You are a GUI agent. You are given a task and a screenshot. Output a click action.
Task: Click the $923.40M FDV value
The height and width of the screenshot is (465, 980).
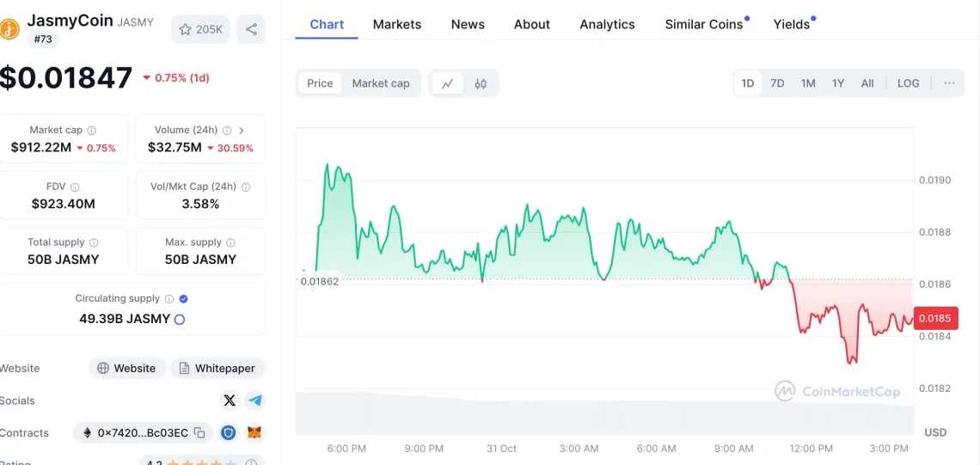pyautogui.click(x=63, y=204)
